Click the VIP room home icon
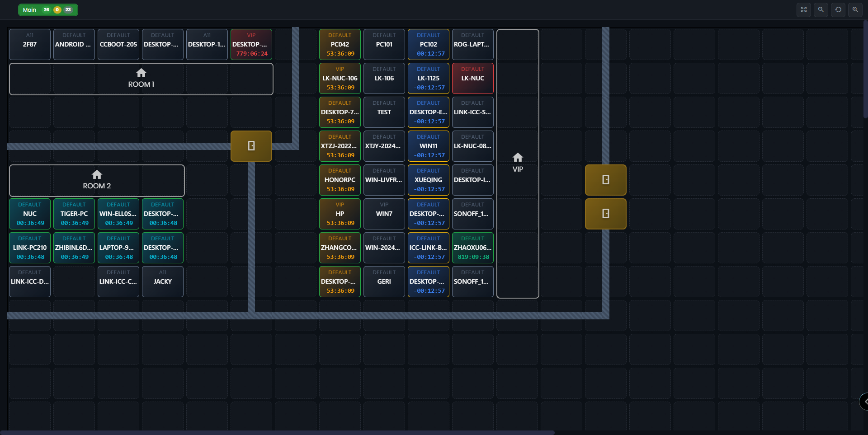 point(518,158)
